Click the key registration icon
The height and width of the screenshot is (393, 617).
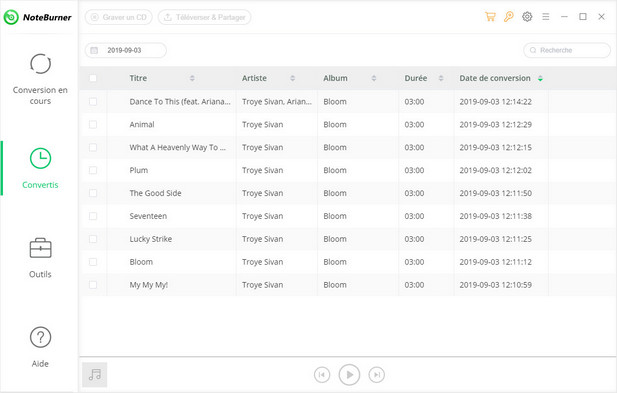pos(509,17)
